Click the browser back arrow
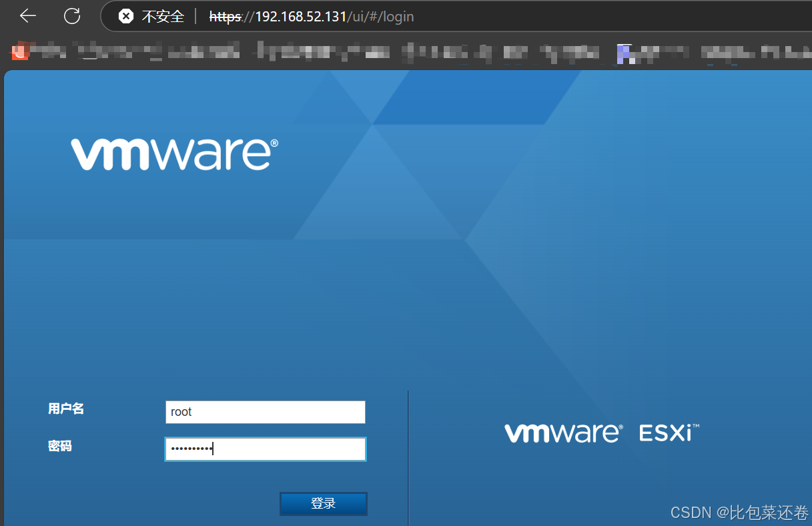Image resolution: width=812 pixels, height=526 pixels. [27, 16]
